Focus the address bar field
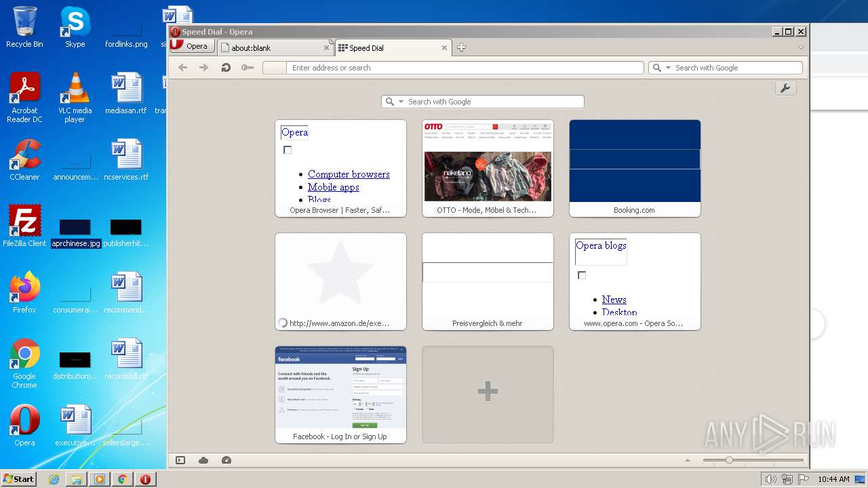 [x=453, y=68]
